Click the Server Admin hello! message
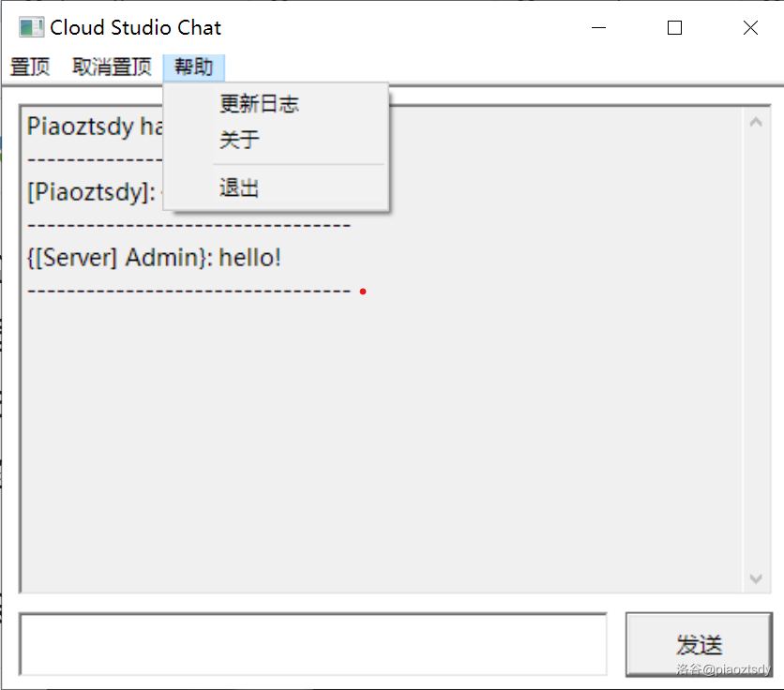The height and width of the screenshot is (690, 784). point(154,258)
